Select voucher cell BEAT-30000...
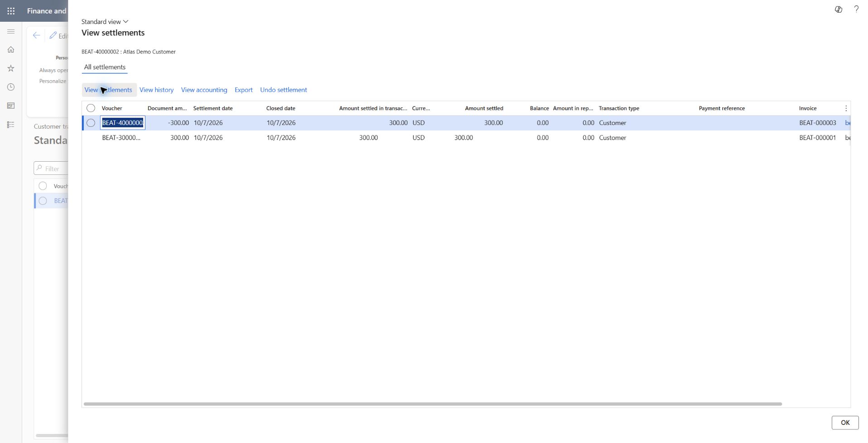Viewport: 868px width, 443px height. point(121,138)
